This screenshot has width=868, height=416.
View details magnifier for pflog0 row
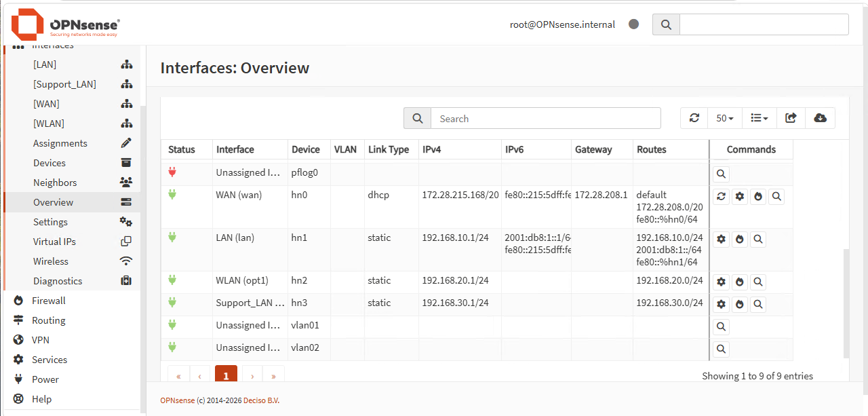[722, 174]
